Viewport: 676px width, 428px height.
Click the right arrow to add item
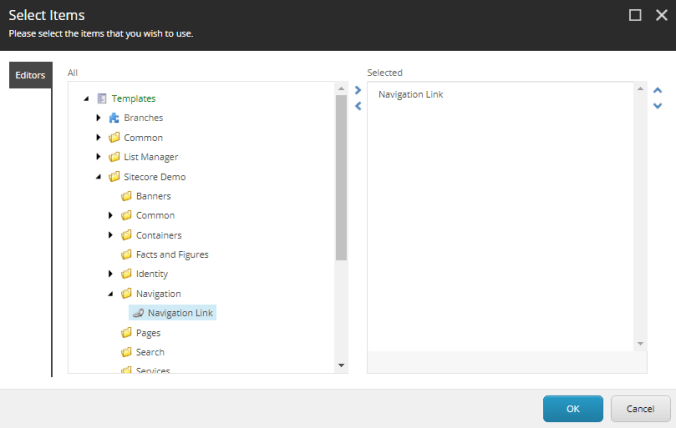tap(357, 90)
